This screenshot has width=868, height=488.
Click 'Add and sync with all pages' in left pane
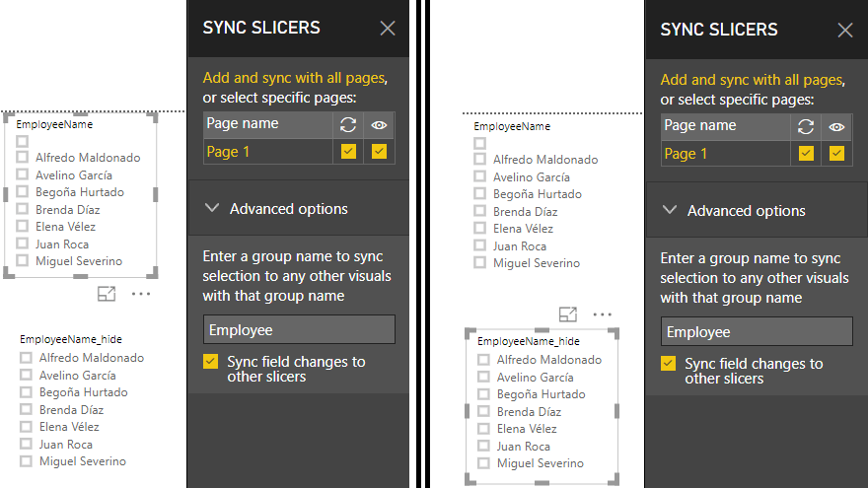[x=293, y=78]
